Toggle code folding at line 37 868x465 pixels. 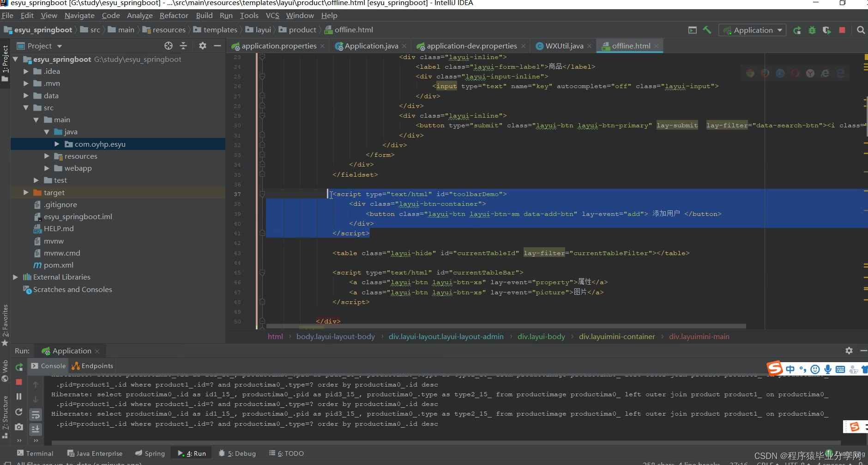pos(262,194)
